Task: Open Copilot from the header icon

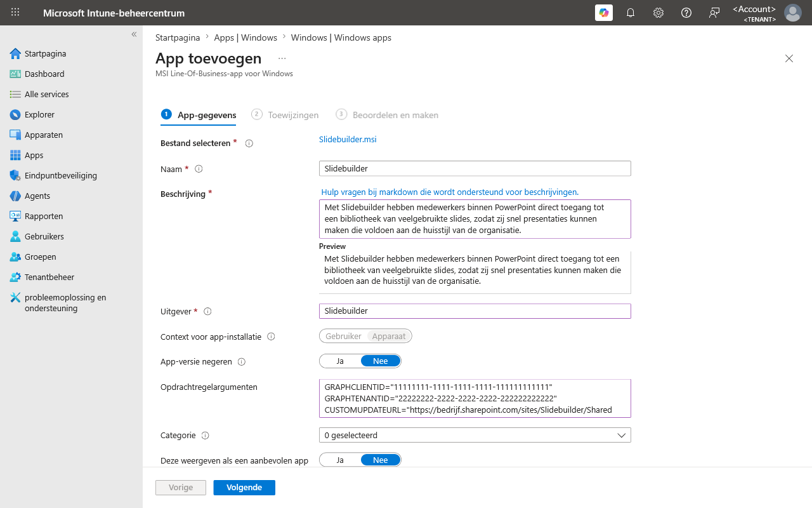Action: coord(604,13)
